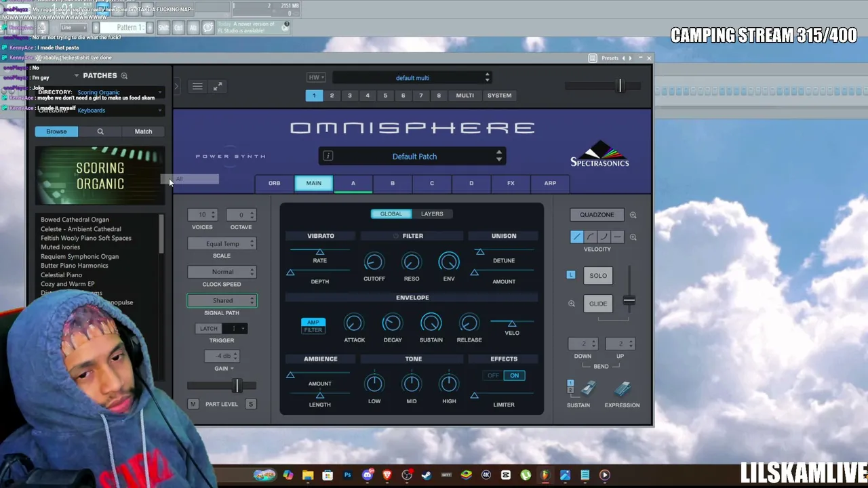This screenshot has width=868, height=488.
Task: Click the patch search magnifier tab
Action: pyautogui.click(x=100, y=131)
